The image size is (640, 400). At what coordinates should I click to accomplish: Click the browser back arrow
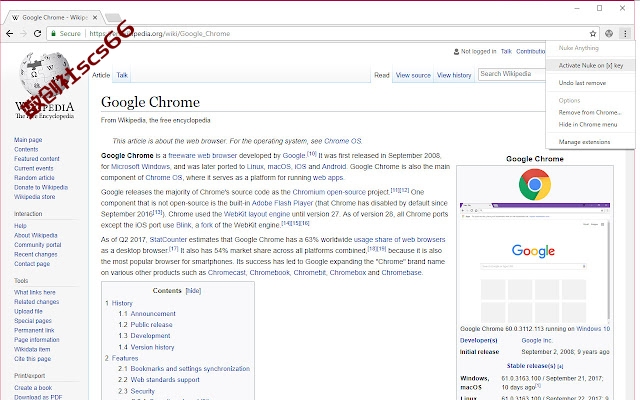[10, 33]
